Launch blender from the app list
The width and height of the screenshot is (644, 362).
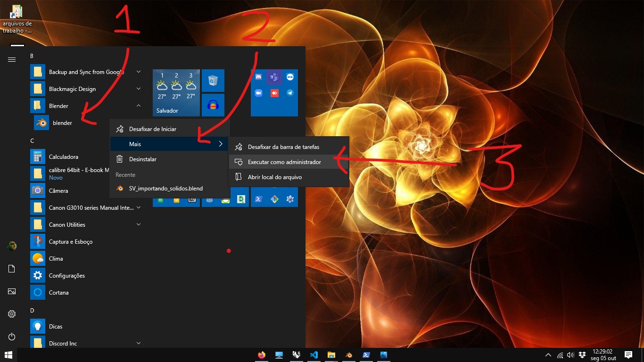click(61, 123)
